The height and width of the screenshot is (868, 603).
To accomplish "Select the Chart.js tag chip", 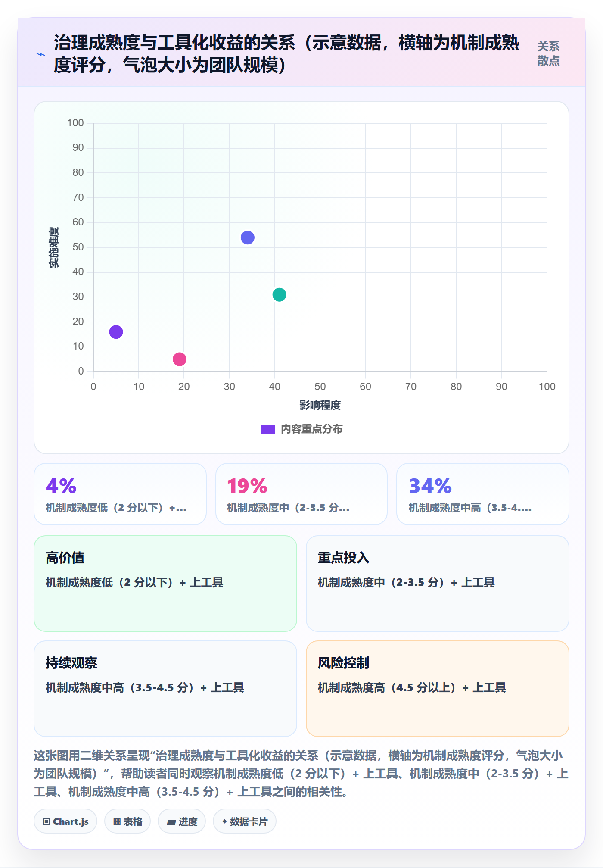I will click(x=65, y=821).
